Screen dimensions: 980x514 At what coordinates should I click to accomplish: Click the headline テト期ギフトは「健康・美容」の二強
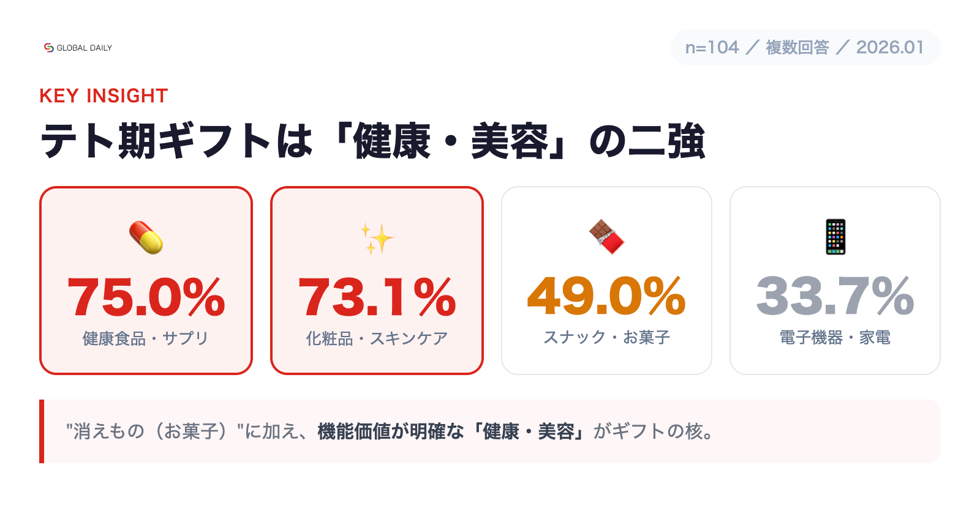373,141
